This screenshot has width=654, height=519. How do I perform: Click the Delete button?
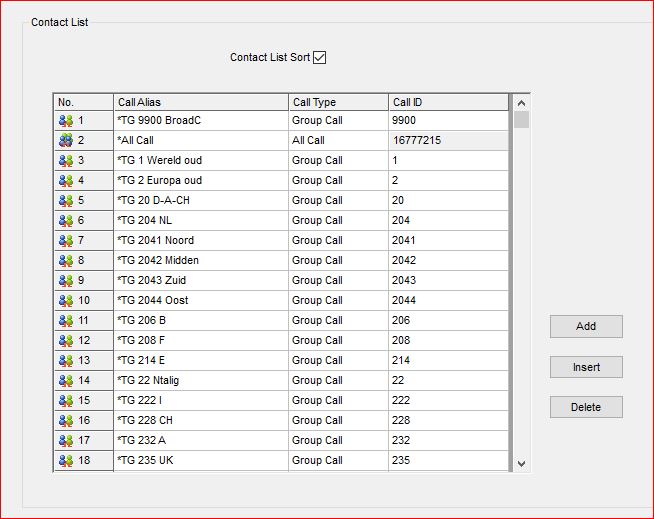[x=586, y=407]
